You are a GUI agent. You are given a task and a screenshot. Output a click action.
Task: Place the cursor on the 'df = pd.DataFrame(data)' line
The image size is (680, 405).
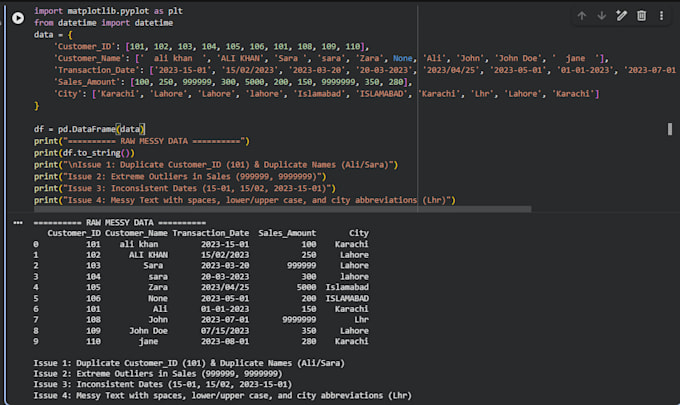tap(89, 129)
